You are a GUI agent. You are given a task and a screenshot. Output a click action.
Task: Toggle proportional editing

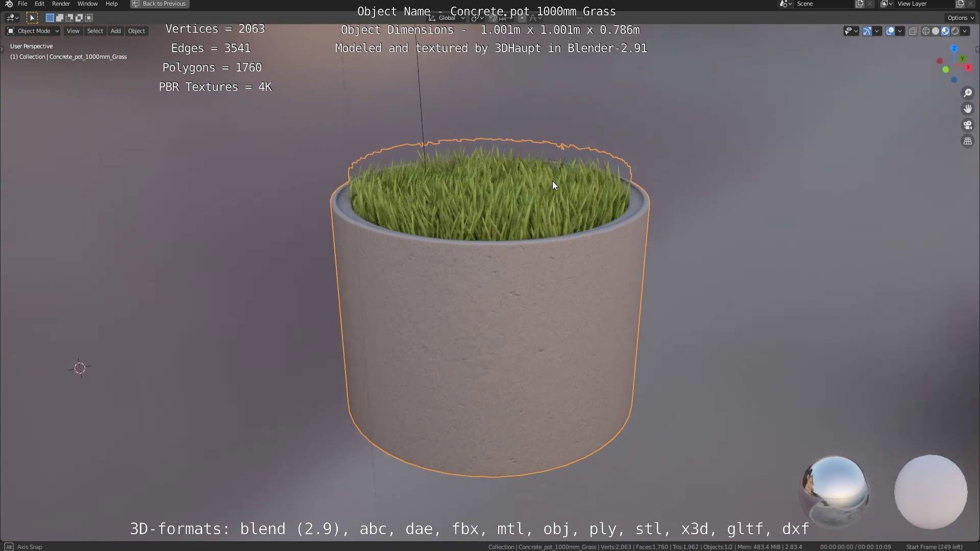(x=522, y=18)
